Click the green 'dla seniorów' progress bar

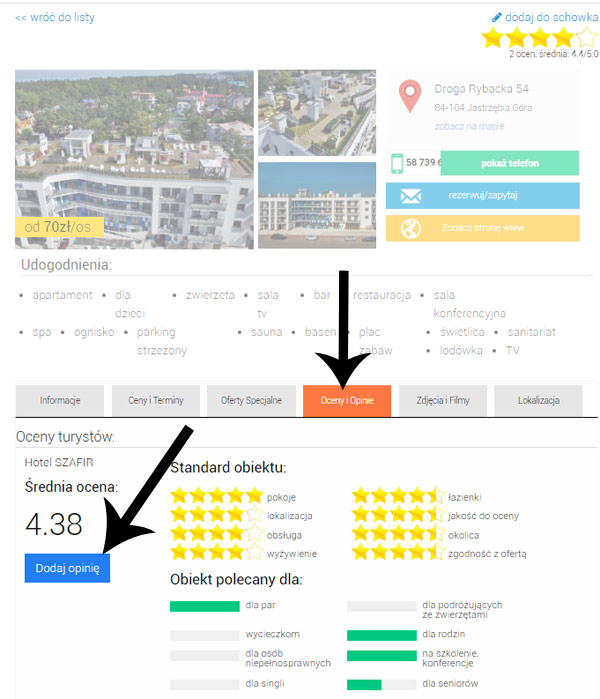364,684
